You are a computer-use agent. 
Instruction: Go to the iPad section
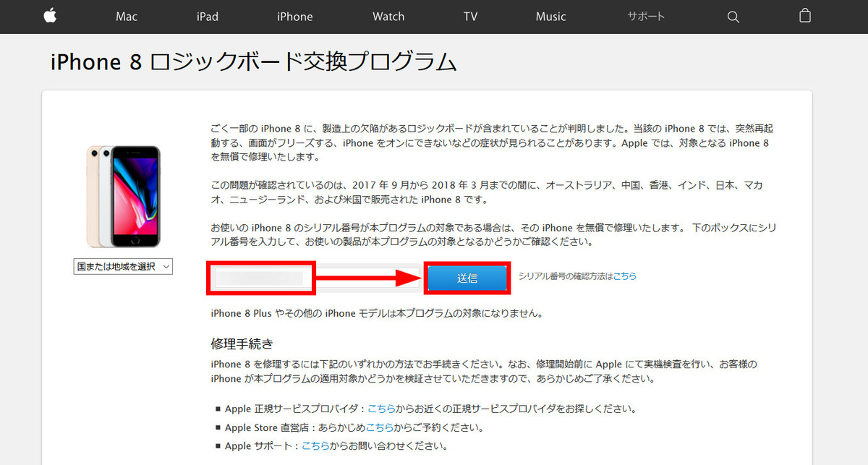coord(207,17)
